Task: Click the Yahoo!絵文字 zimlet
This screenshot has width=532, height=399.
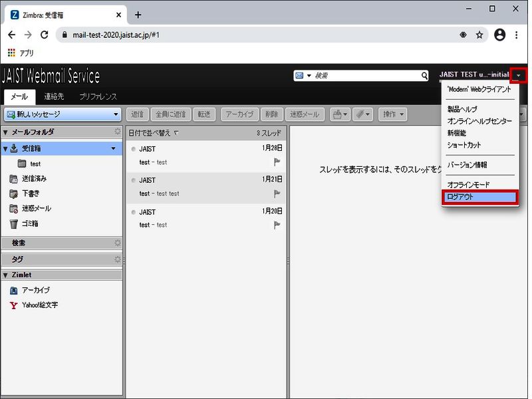Action: [x=39, y=305]
